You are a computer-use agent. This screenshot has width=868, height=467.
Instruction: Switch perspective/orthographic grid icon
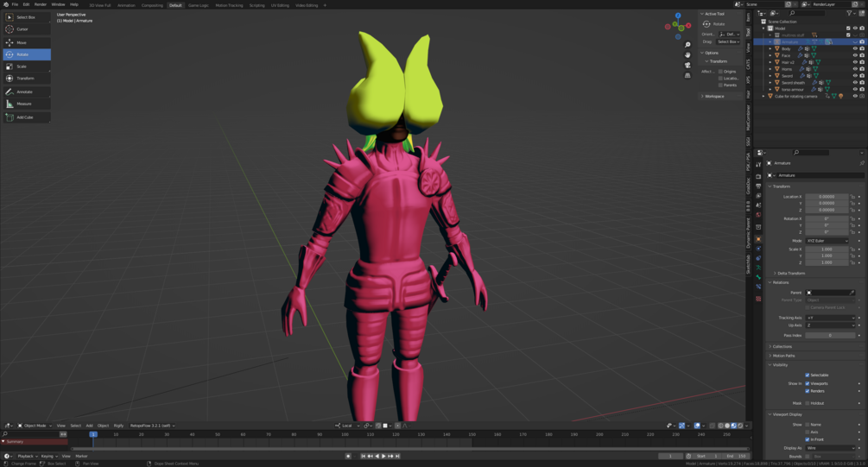[687, 75]
